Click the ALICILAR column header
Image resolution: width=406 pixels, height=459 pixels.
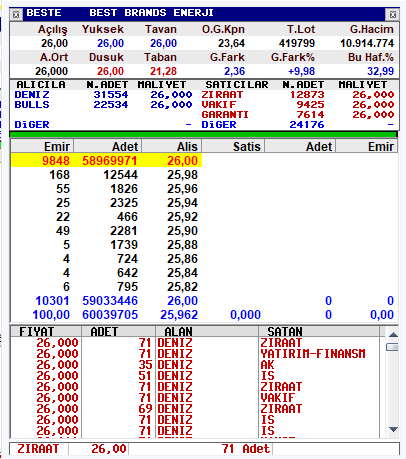tap(41, 85)
